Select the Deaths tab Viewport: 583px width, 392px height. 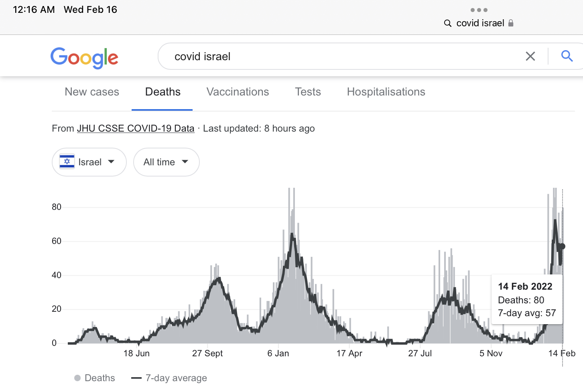[163, 92]
